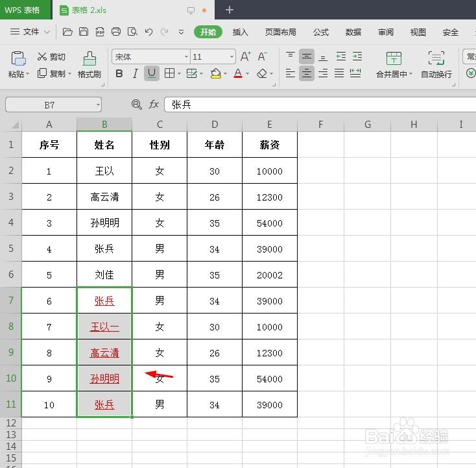
Task: Expand the File (文件) menu arrow
Action: pos(47,32)
